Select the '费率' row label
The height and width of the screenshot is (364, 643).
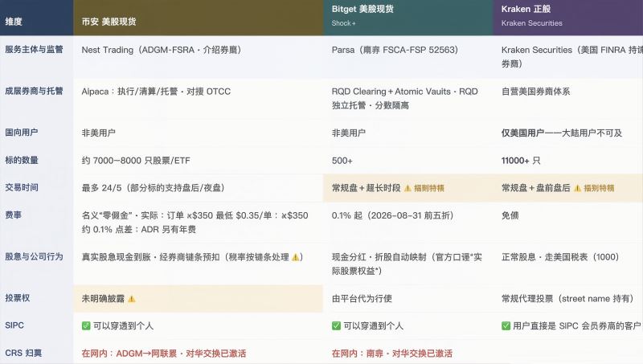pyautogui.click(x=13, y=215)
